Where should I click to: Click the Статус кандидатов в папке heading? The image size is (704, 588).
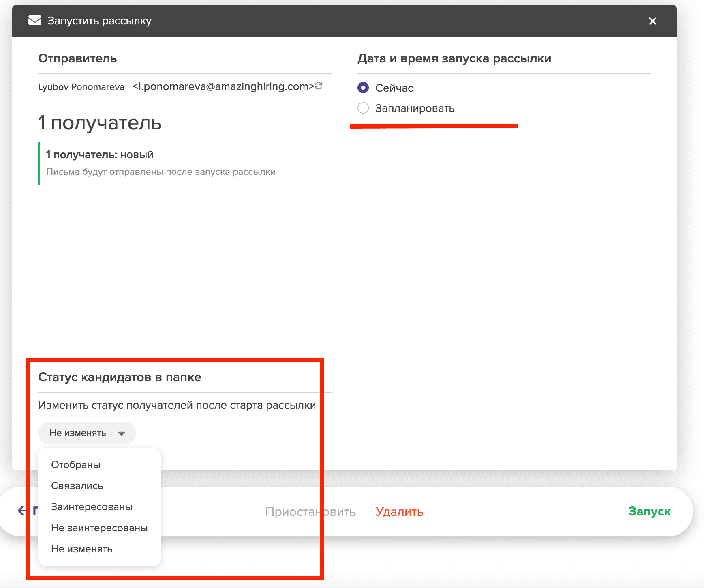coord(120,377)
